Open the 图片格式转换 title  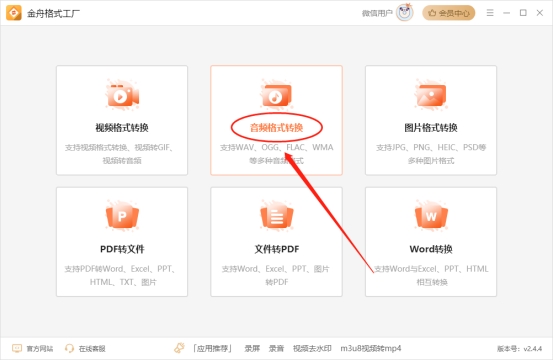431,128
